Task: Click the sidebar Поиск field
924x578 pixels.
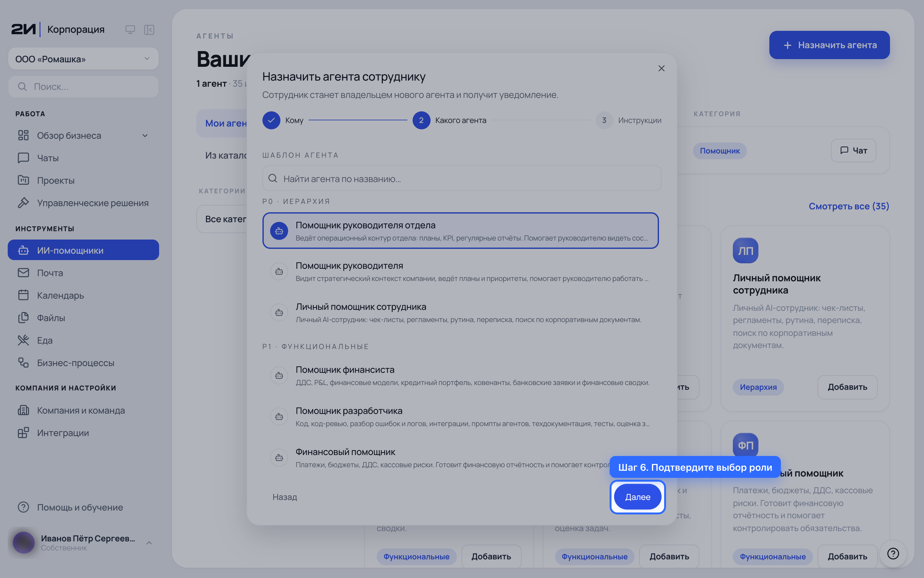Action: tap(83, 87)
